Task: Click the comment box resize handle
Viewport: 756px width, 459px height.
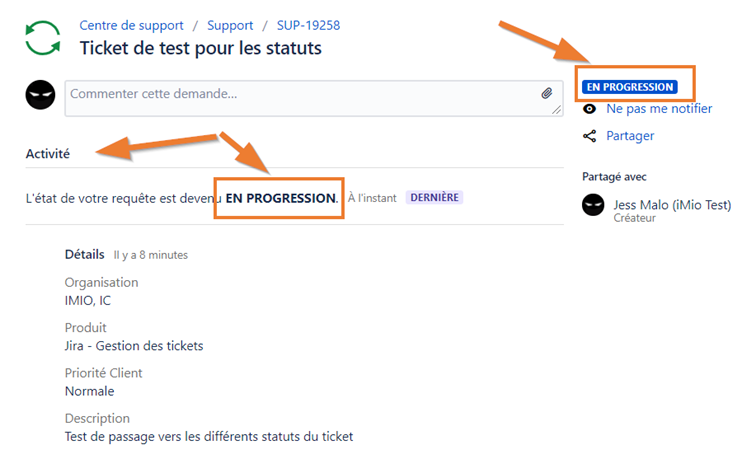Action: [x=556, y=110]
